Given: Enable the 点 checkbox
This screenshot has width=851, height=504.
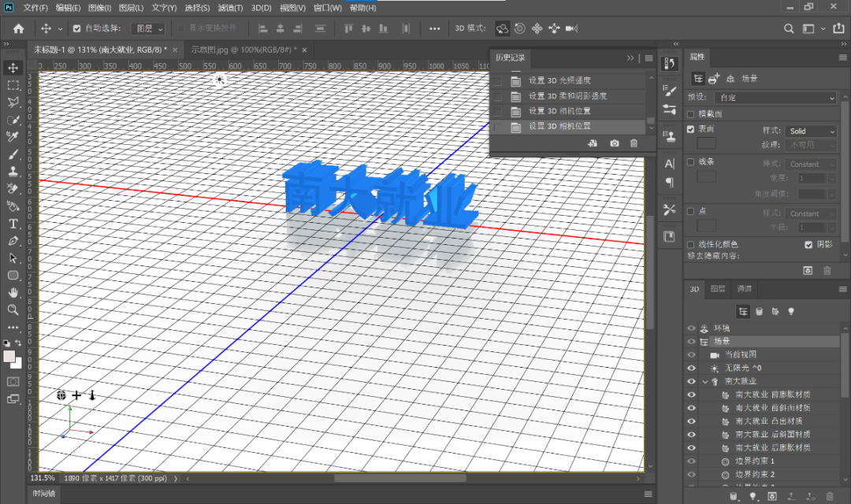Looking at the screenshot, I should 691,211.
